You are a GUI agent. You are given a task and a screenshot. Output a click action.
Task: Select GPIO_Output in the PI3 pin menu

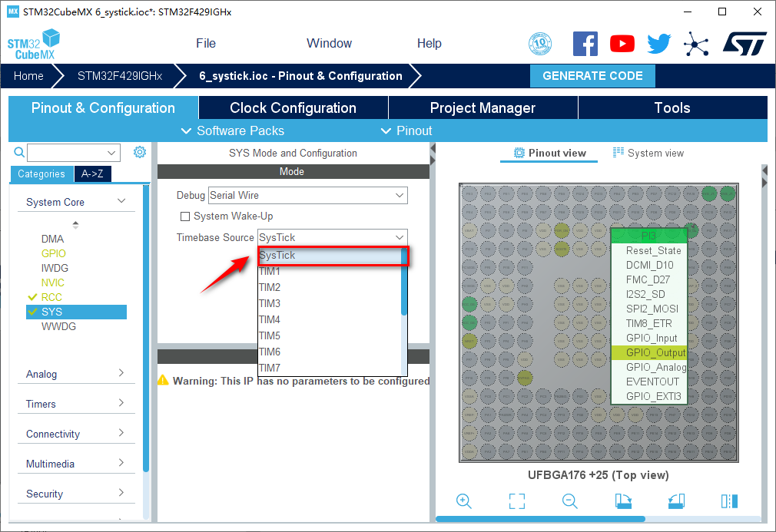(x=648, y=352)
